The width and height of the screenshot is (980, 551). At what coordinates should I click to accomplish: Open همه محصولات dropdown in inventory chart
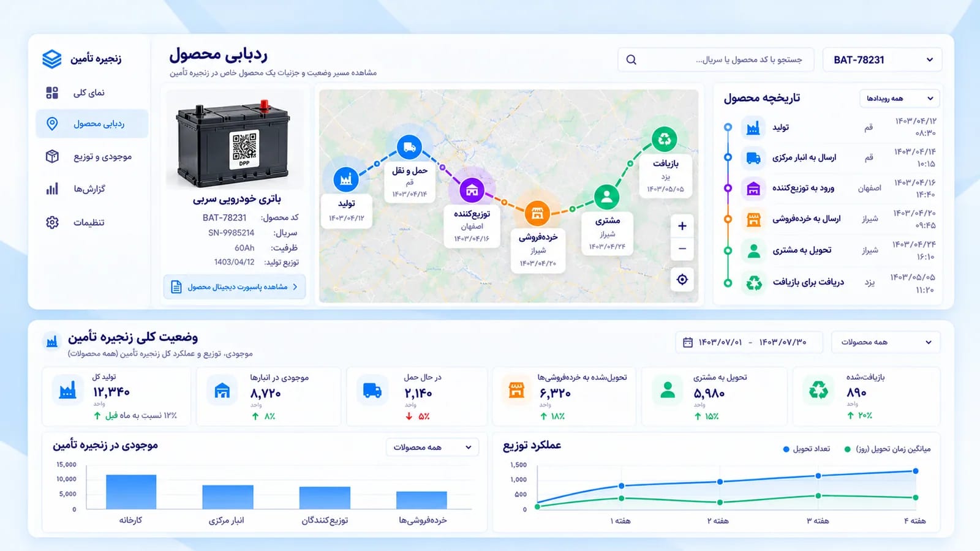click(432, 448)
